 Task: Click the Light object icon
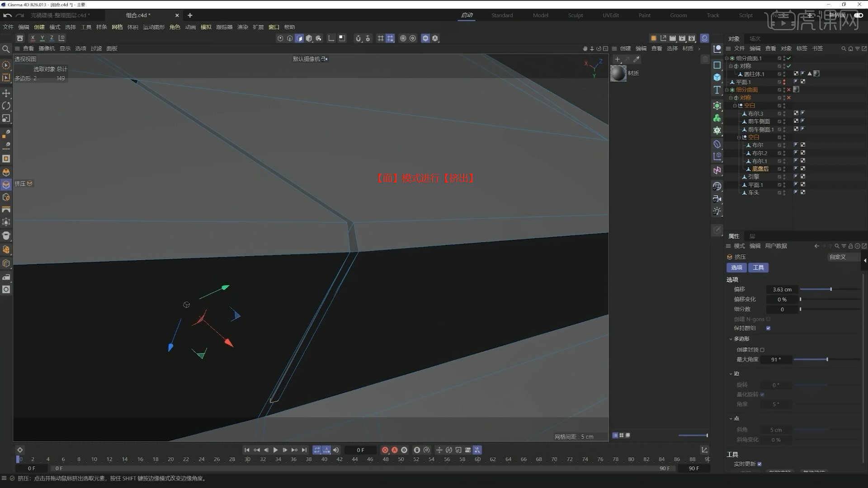coord(717,211)
